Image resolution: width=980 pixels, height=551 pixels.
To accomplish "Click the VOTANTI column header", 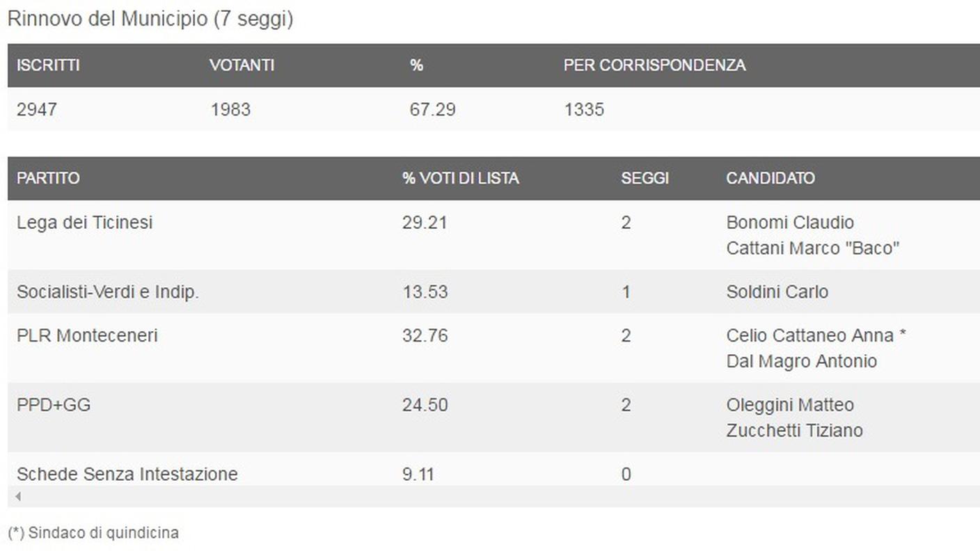I will pos(242,65).
